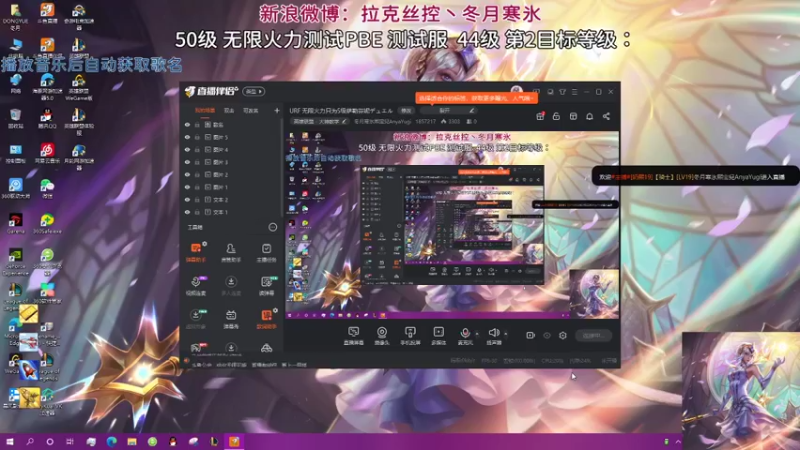This screenshot has width=800, height=450.
Task: Open the 弹幕助手 tool in the toolbox
Action: point(196,252)
